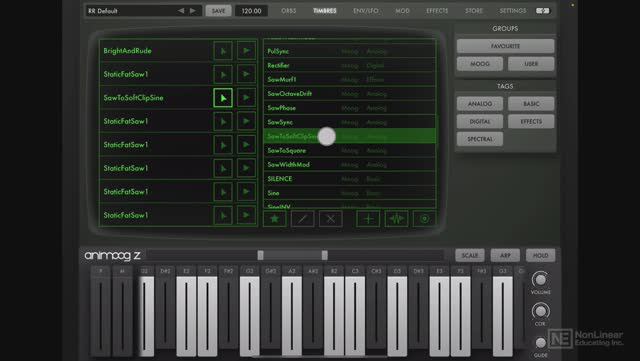Select the Sine timbre in the list
Screen dimensions: 640x361
[350, 193]
